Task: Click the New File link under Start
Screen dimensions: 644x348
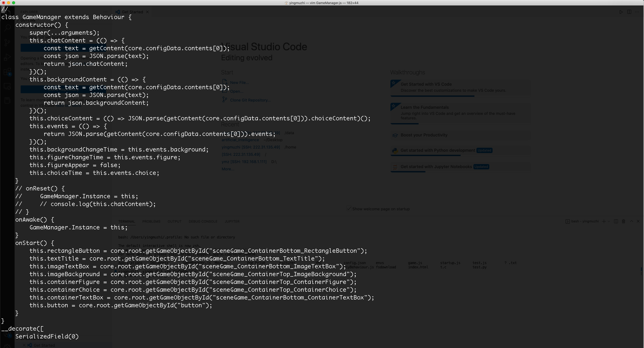Action: point(239,82)
